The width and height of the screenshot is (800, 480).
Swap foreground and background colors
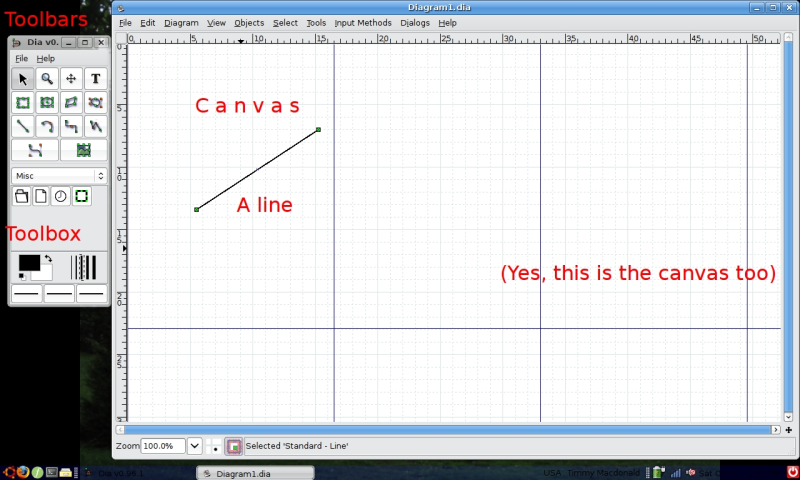(48, 259)
